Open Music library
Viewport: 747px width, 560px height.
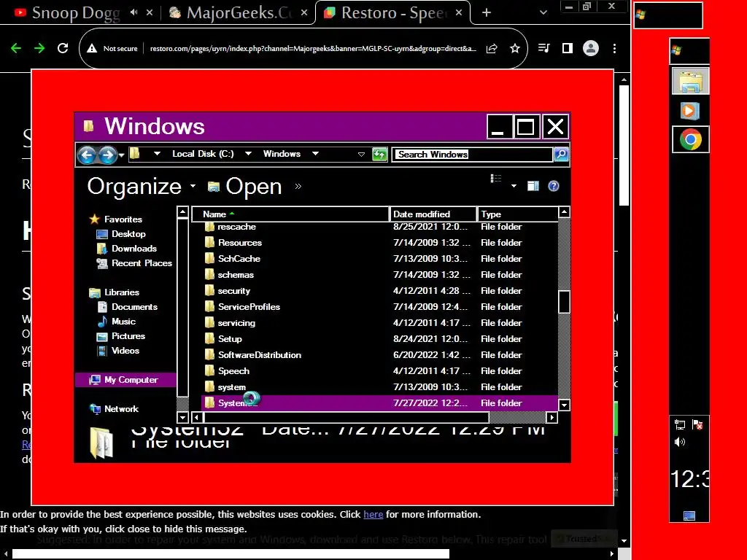(x=123, y=322)
